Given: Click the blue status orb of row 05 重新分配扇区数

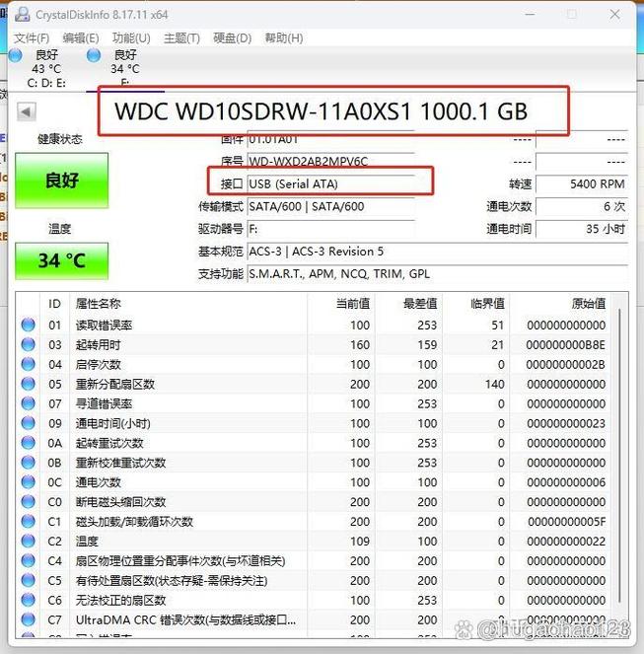Looking at the screenshot, I should pos(28,384).
